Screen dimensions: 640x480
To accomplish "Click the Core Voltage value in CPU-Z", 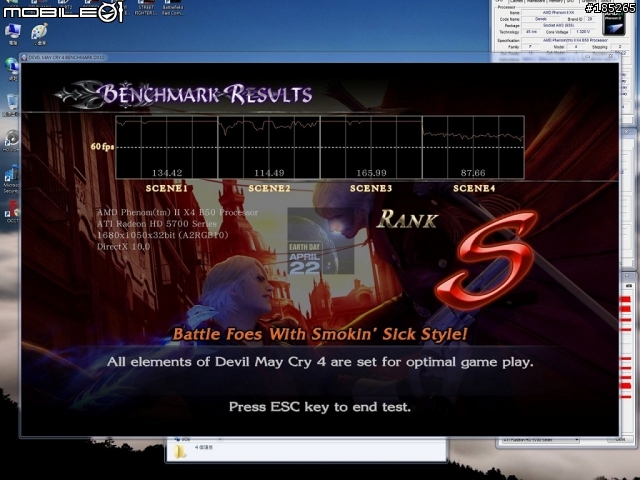I will point(583,31).
